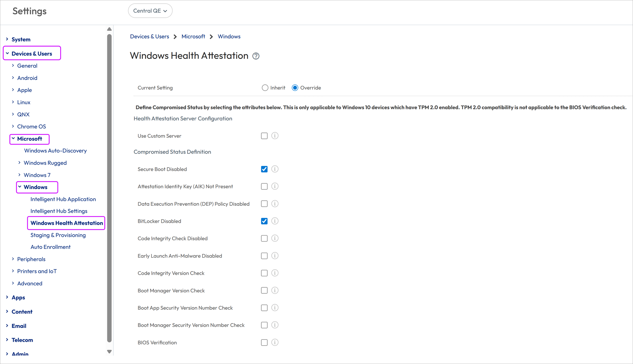Check Early Launch Anti-Malware Disabled box
This screenshot has width=633, height=364.
[264, 256]
